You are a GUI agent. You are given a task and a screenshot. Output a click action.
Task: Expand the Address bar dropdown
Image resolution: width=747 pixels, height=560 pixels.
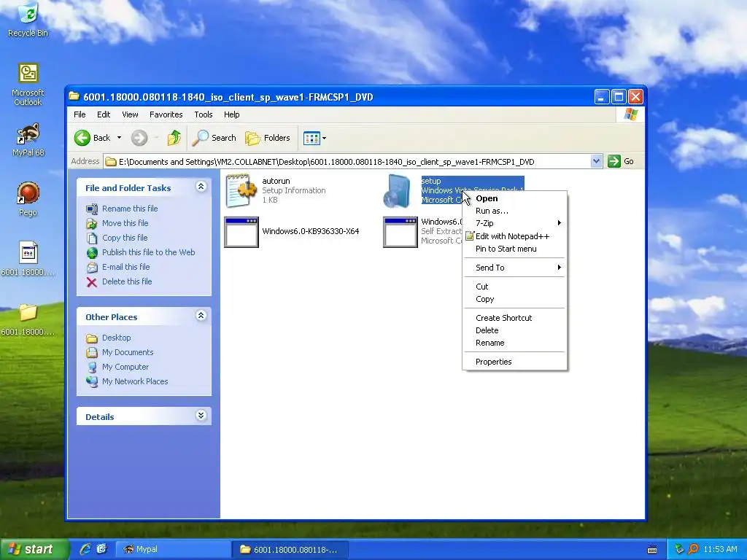[x=596, y=161]
